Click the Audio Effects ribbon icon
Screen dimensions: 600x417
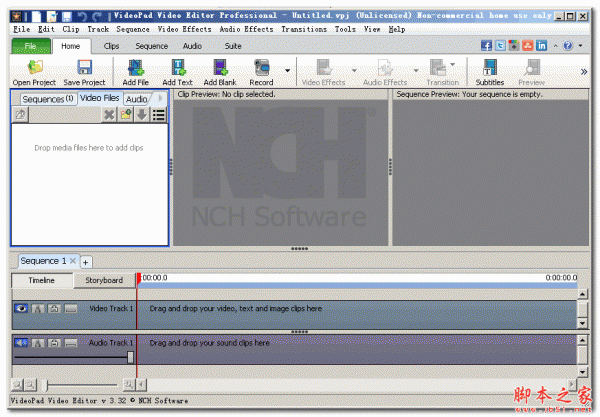point(385,67)
